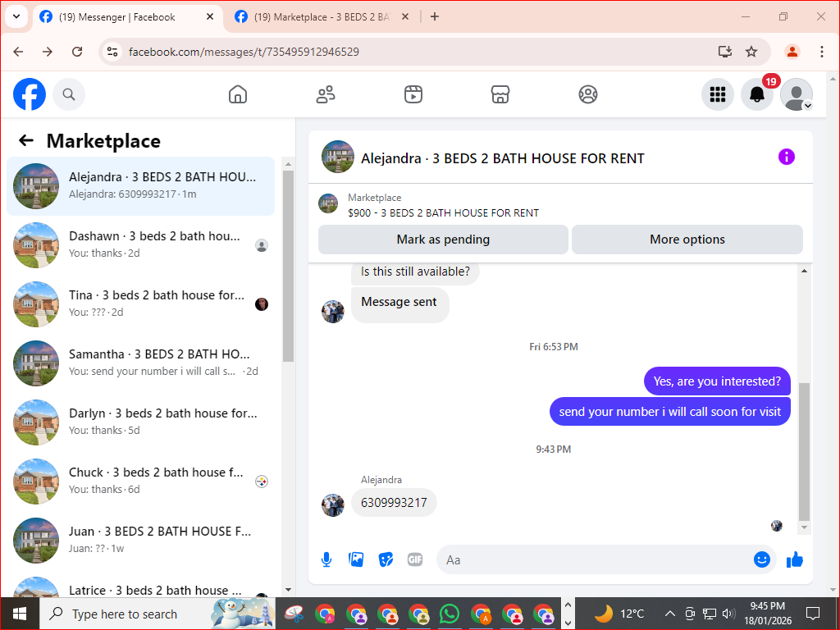The width and height of the screenshot is (840, 630).
Task: Open the Groups icon in top navigation
Action: [x=587, y=95]
